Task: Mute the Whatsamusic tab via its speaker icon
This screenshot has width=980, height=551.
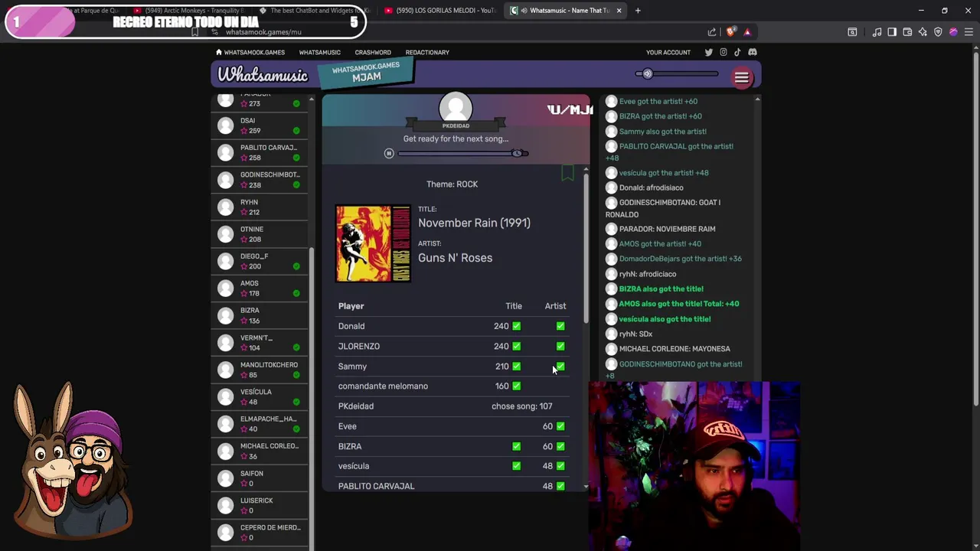Action: pos(523,11)
